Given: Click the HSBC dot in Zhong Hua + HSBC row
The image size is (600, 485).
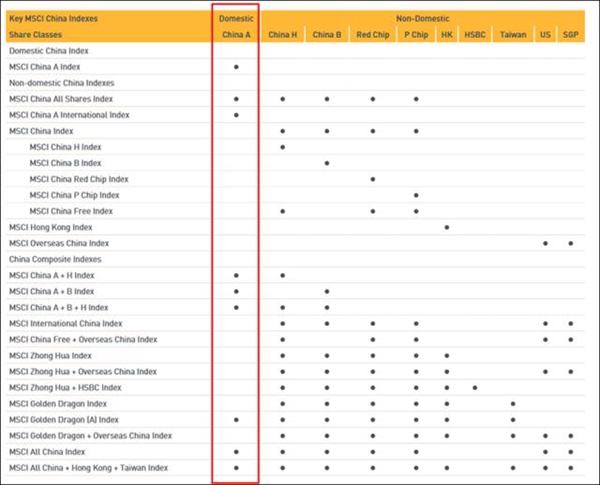Looking at the screenshot, I should click(x=475, y=388).
